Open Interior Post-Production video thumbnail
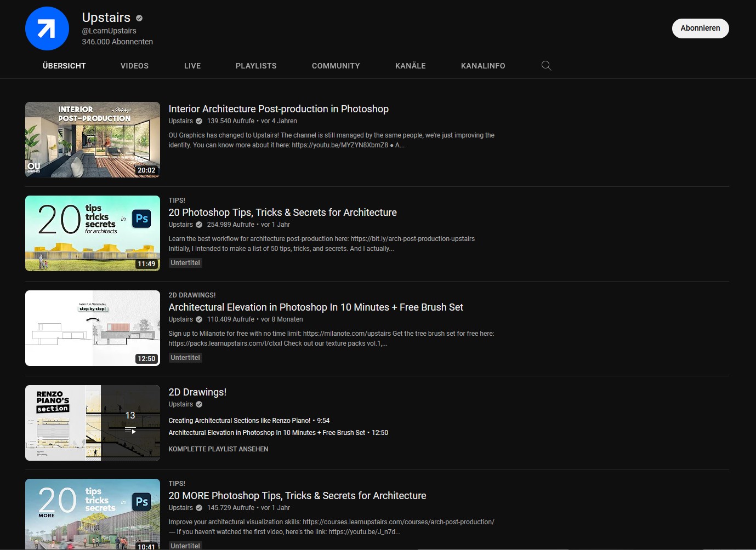The width and height of the screenshot is (756, 550). pos(93,140)
